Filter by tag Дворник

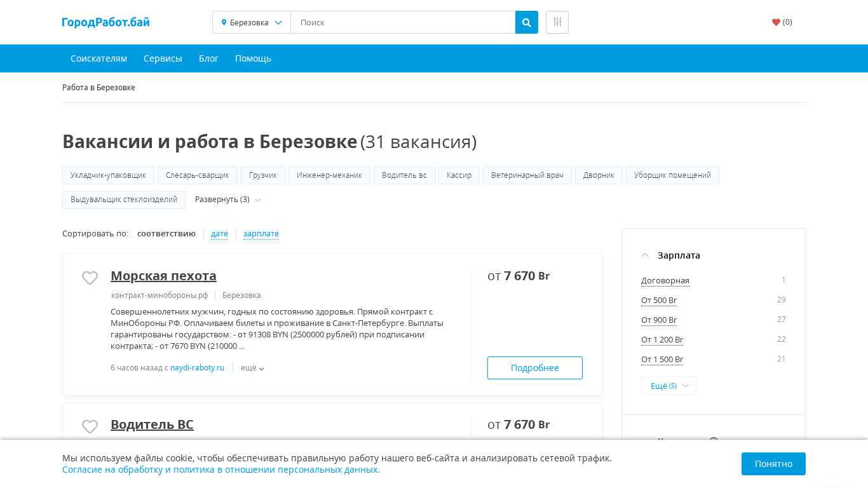coord(599,175)
